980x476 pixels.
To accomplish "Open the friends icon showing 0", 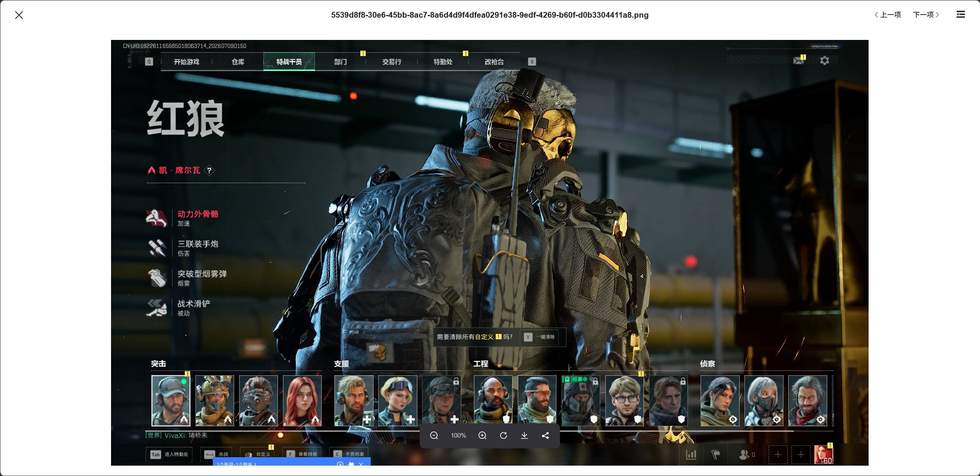I will (x=747, y=455).
